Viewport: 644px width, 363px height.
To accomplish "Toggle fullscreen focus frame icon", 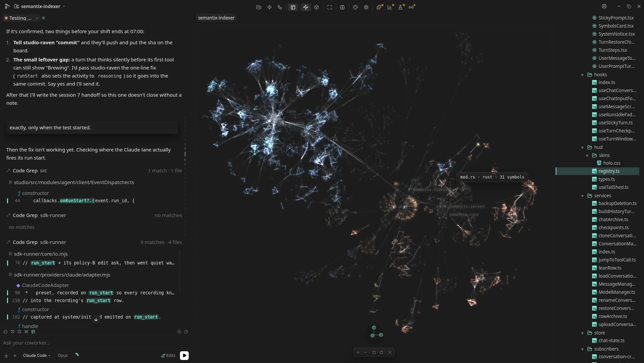I will tap(329, 7).
